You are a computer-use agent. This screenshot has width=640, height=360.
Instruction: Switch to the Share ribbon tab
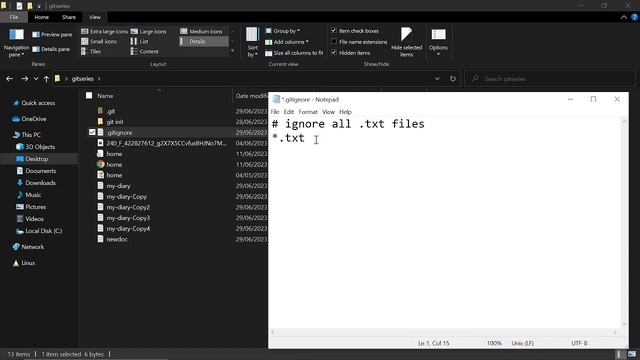(x=69, y=17)
